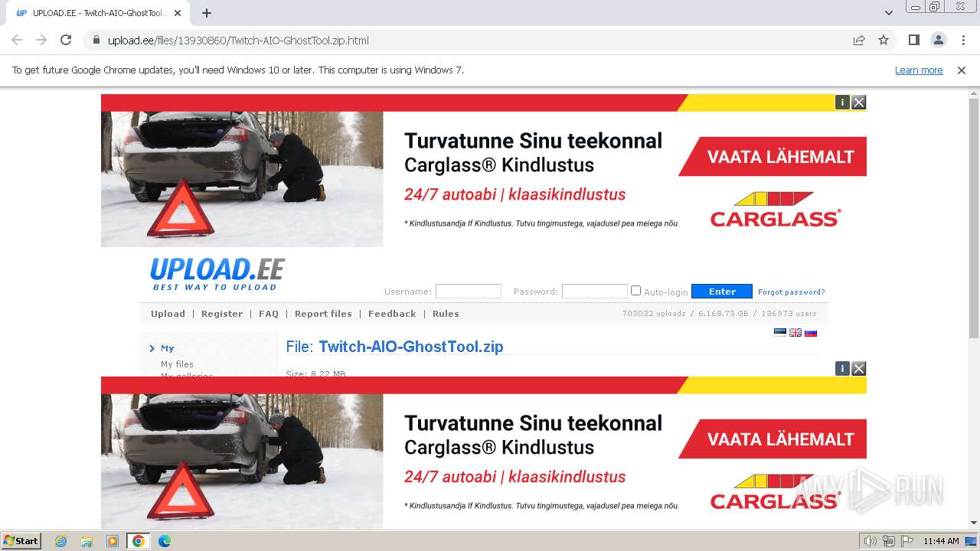Share this page from address bar
This screenshot has height=551, width=980.
coord(859,40)
